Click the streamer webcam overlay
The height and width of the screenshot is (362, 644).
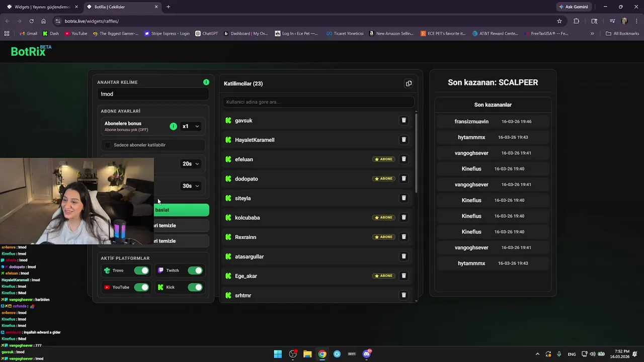tap(77, 201)
